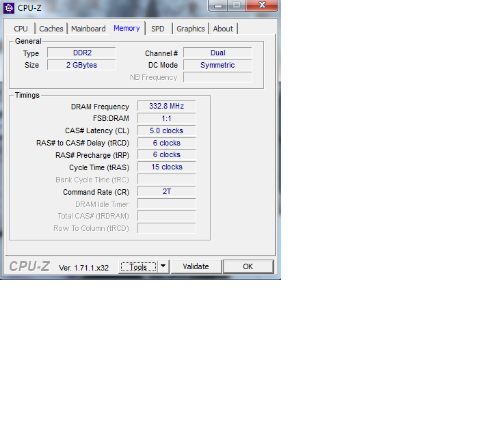Close the CPU-Z window
The width and height of the screenshot is (504, 442).
click(262, 5)
